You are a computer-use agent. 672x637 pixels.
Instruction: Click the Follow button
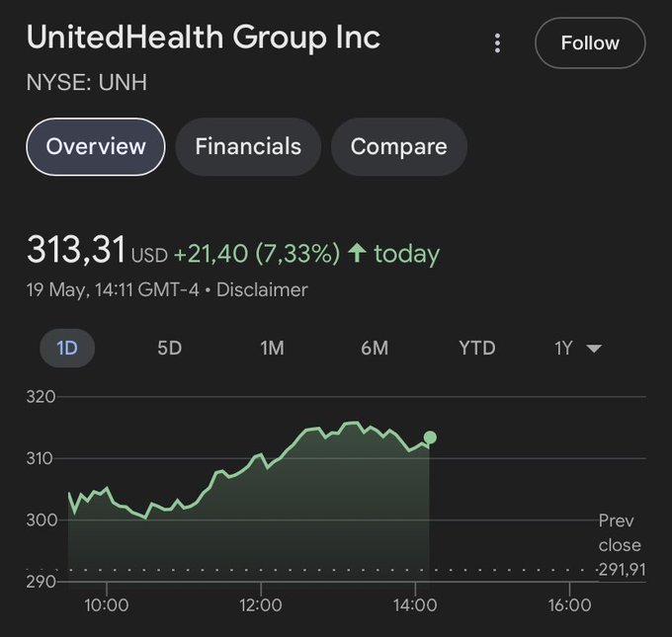590,43
